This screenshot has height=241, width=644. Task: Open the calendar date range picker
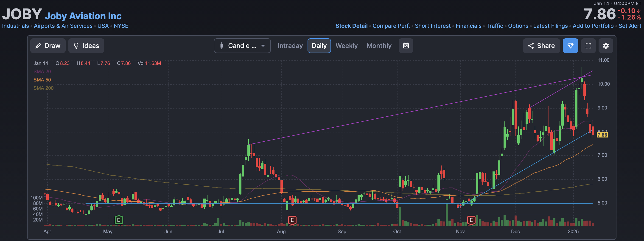pos(406,46)
